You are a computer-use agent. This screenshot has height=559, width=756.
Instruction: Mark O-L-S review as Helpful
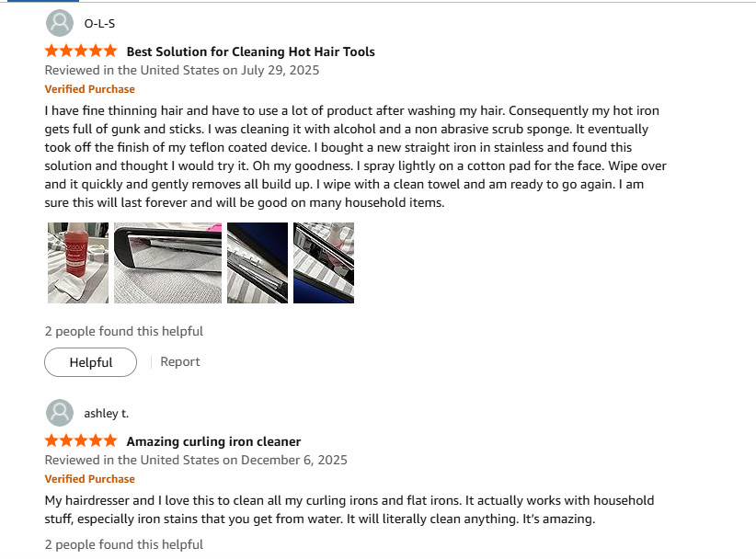[91, 362]
